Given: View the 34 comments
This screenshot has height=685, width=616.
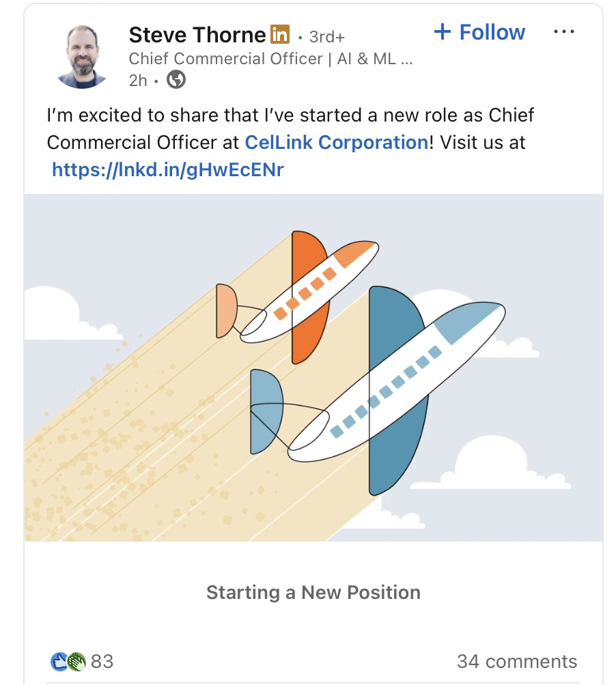Looking at the screenshot, I should 517,661.
